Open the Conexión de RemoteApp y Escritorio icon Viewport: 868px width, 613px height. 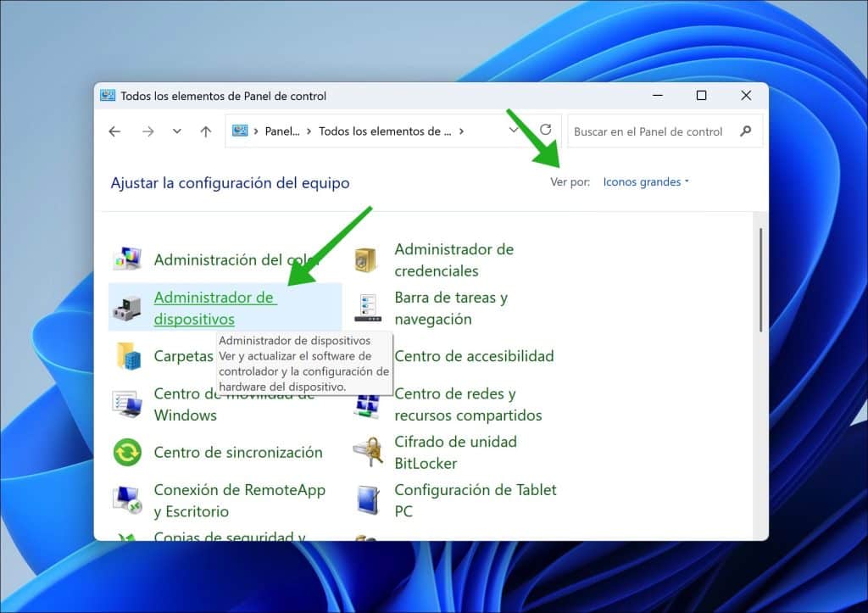127,500
